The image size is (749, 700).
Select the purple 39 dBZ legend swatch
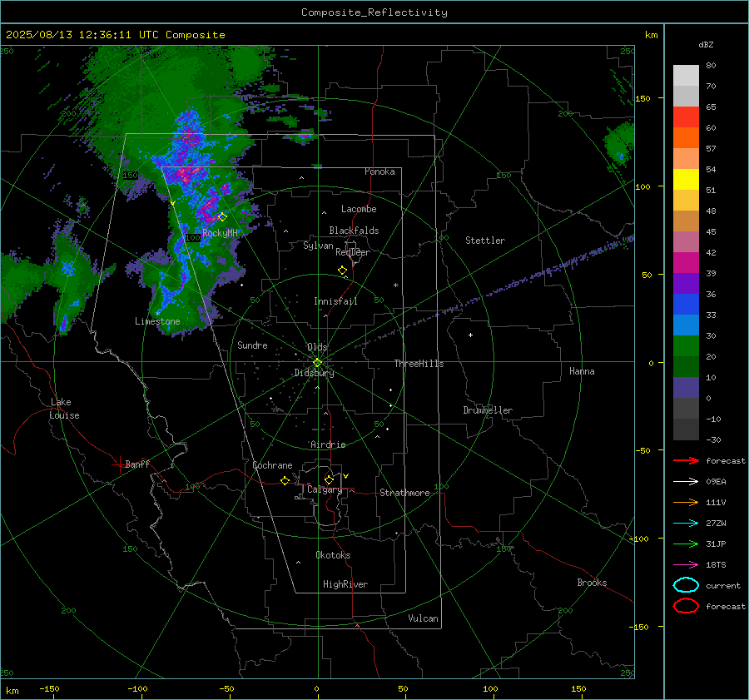click(x=686, y=283)
